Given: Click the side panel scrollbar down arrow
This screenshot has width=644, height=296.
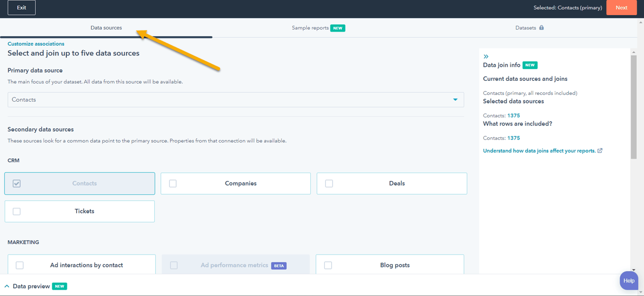Looking at the screenshot, I should pyautogui.click(x=634, y=270).
